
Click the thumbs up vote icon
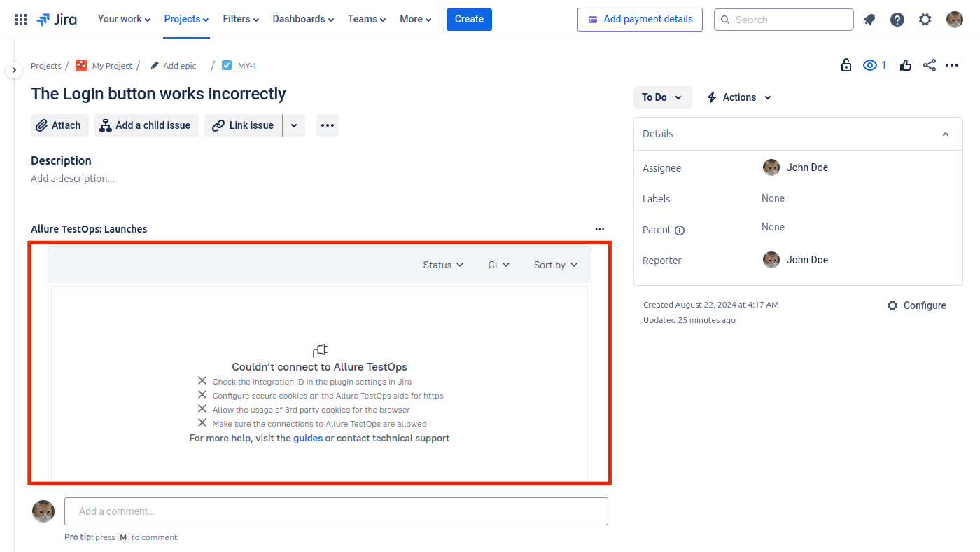(x=906, y=65)
